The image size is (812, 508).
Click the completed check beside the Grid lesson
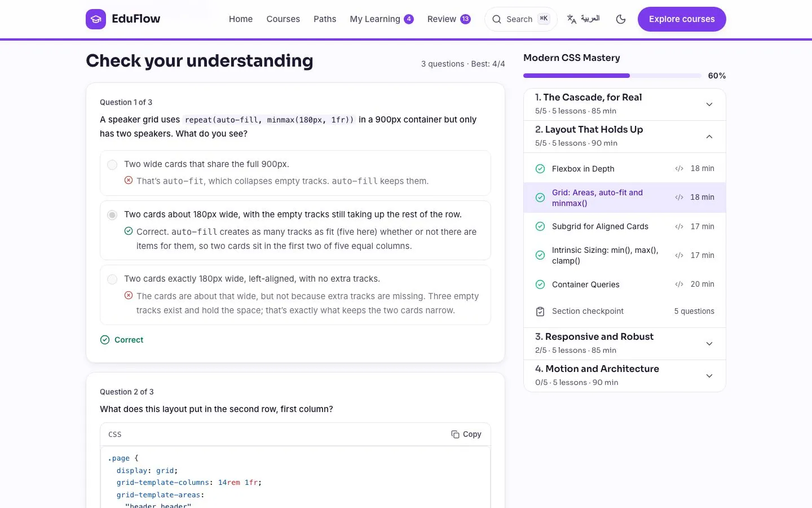(x=540, y=198)
